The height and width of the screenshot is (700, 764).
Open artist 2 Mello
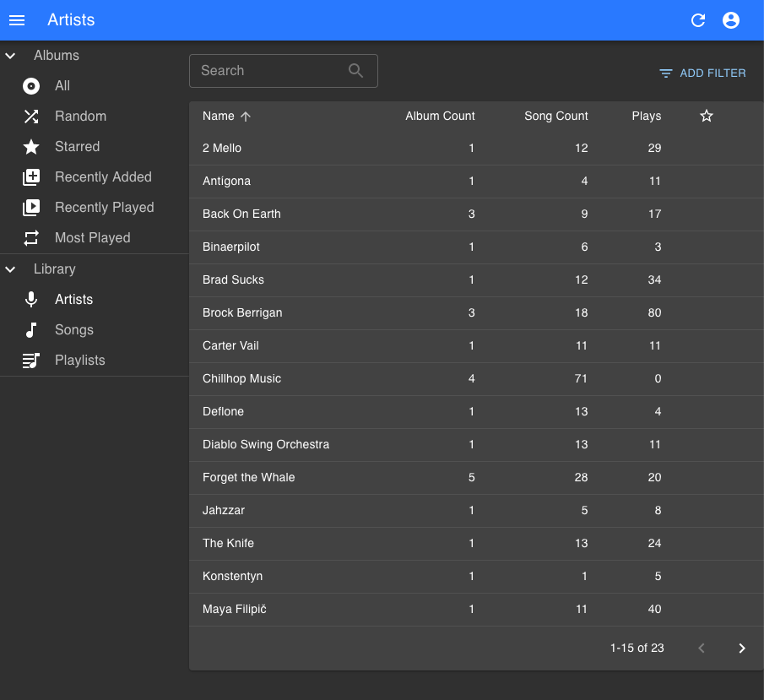pos(476,148)
